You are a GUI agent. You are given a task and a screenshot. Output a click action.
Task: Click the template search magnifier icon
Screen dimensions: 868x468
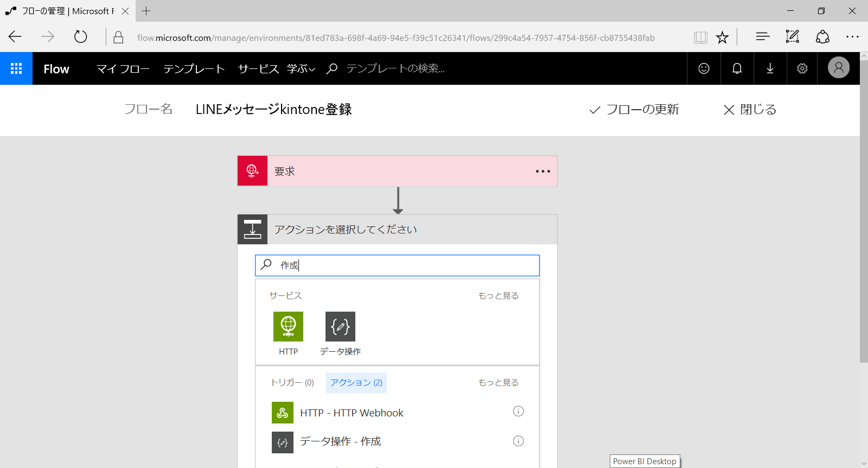click(332, 68)
